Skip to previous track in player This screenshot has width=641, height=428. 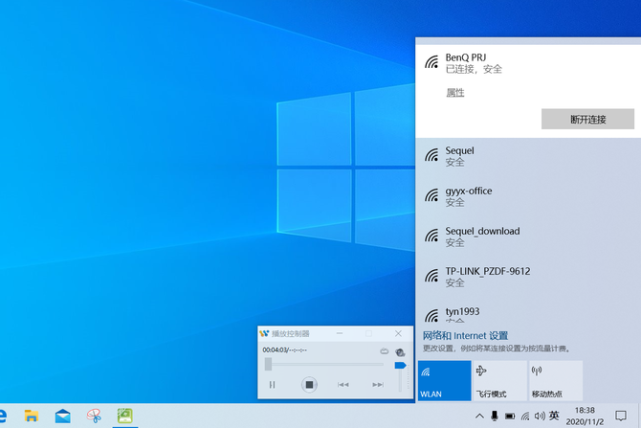tap(343, 384)
